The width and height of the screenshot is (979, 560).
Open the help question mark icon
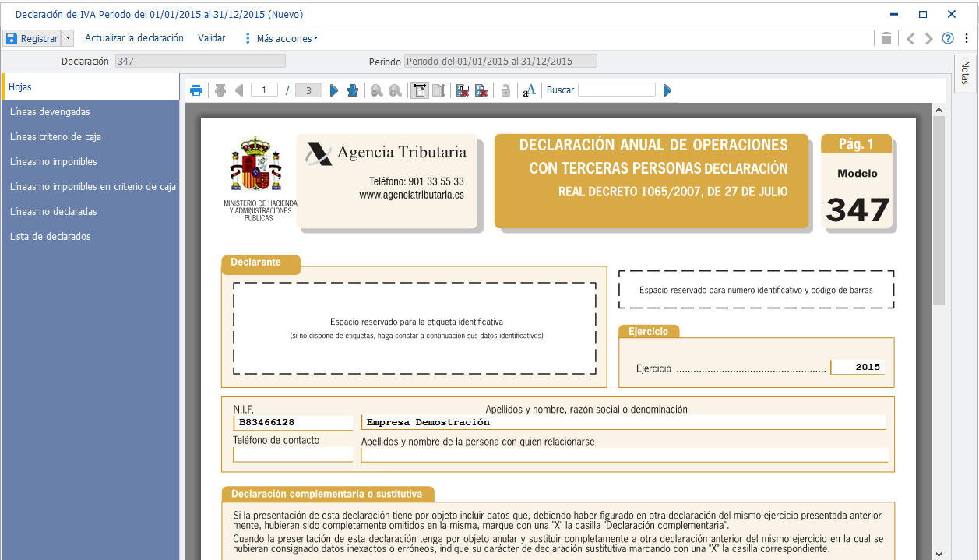tap(948, 38)
